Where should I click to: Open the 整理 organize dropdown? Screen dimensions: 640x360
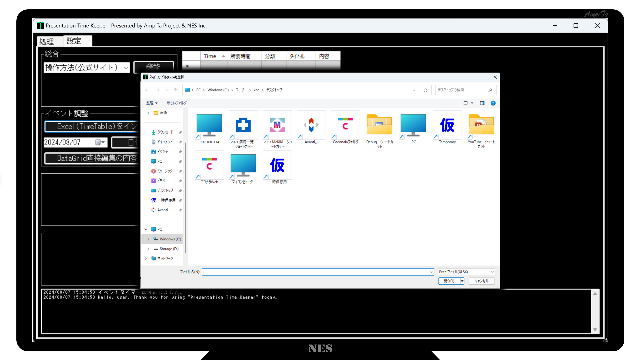tap(152, 103)
